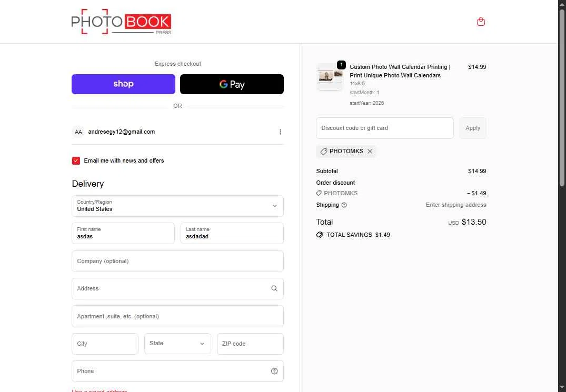This screenshot has width=566, height=392.
Task: Click the '11x8.5' size detail
Action: (357, 84)
